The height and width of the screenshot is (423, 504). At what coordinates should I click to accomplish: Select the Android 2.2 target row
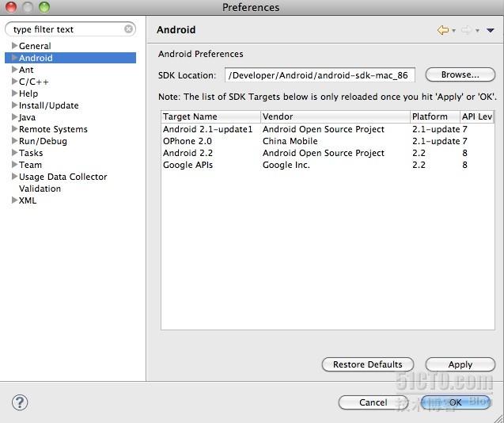(x=328, y=153)
